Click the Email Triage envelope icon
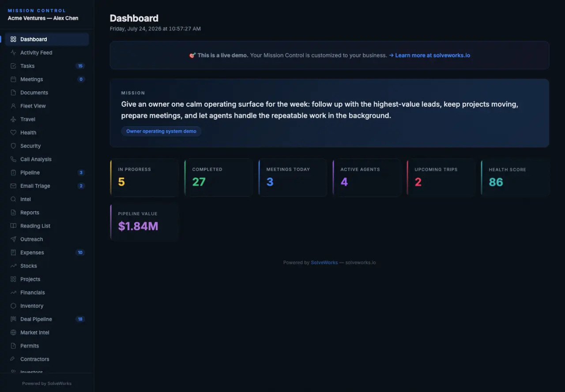This screenshot has width=565, height=392. (13, 186)
